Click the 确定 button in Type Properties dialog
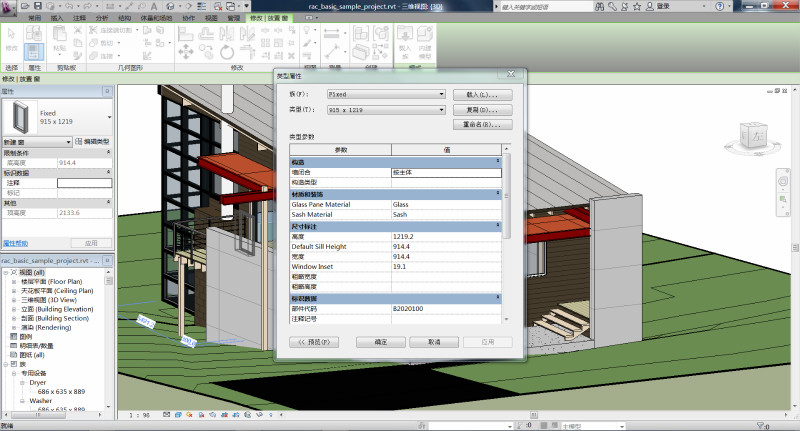 point(381,342)
